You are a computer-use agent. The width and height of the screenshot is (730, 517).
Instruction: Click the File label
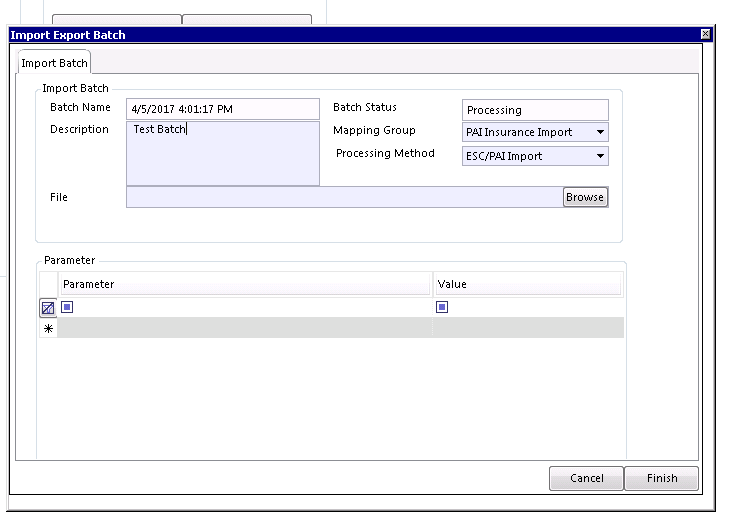(59, 197)
